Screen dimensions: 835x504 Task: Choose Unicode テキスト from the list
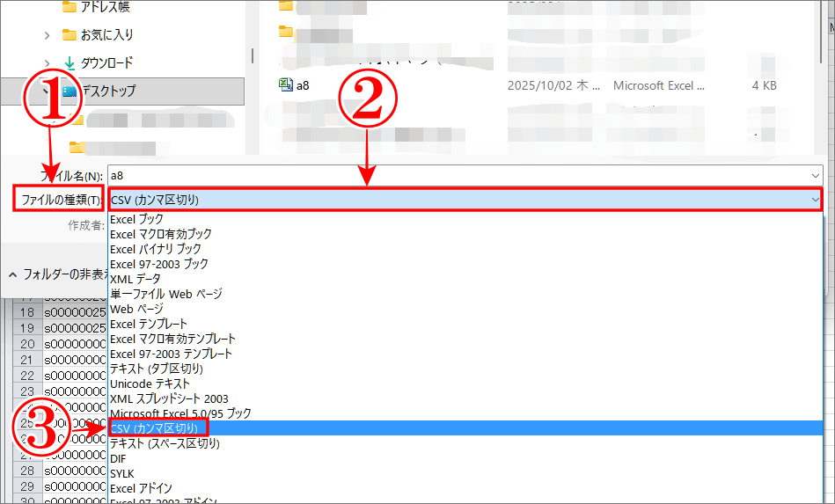pyautogui.click(x=150, y=383)
